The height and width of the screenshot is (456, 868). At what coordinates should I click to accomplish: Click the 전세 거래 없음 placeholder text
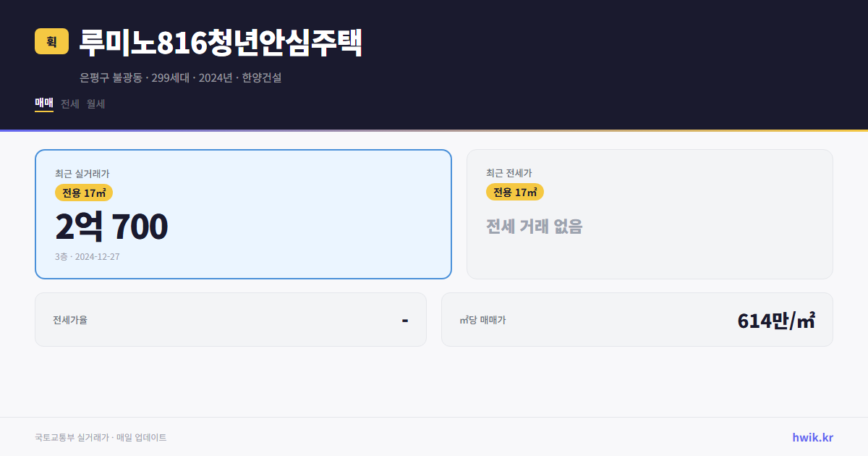535,227
